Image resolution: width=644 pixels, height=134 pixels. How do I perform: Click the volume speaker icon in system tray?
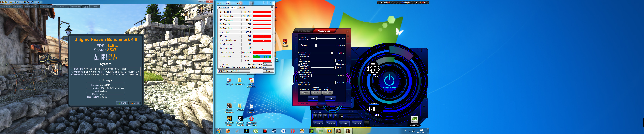coord(413,131)
